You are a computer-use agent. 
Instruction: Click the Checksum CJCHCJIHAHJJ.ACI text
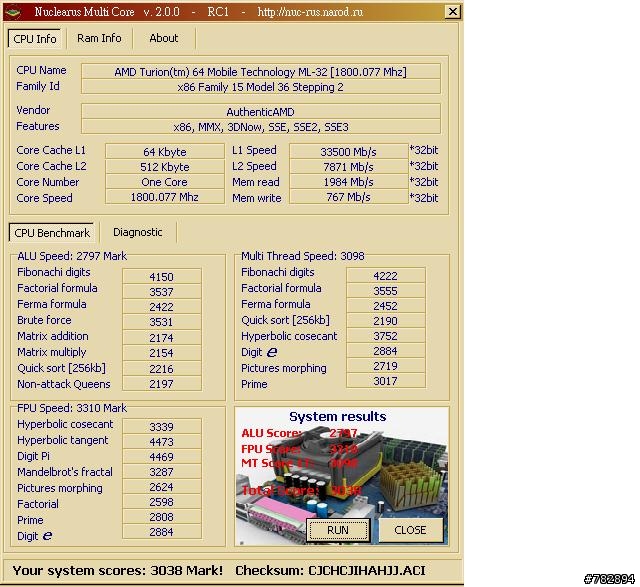330,570
